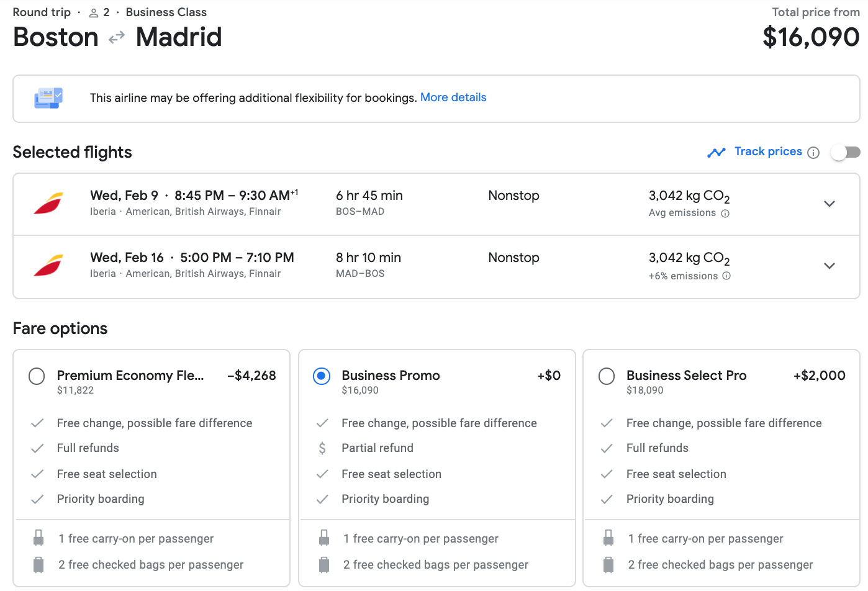Click the Track prices text link
Viewport: 868px width, 591px height.
pyautogui.click(x=768, y=151)
